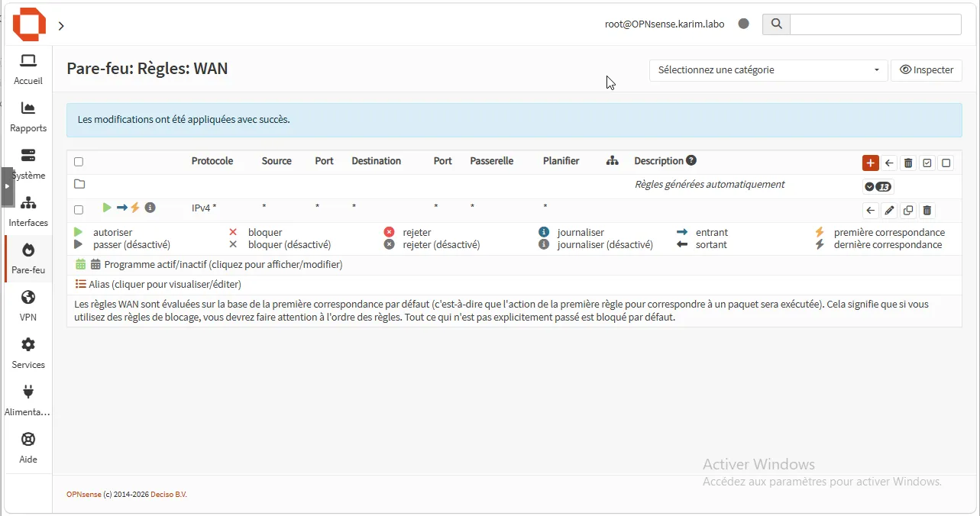Add a new firewall rule with plus icon
Screen dimensions: 980x516
(x=870, y=163)
